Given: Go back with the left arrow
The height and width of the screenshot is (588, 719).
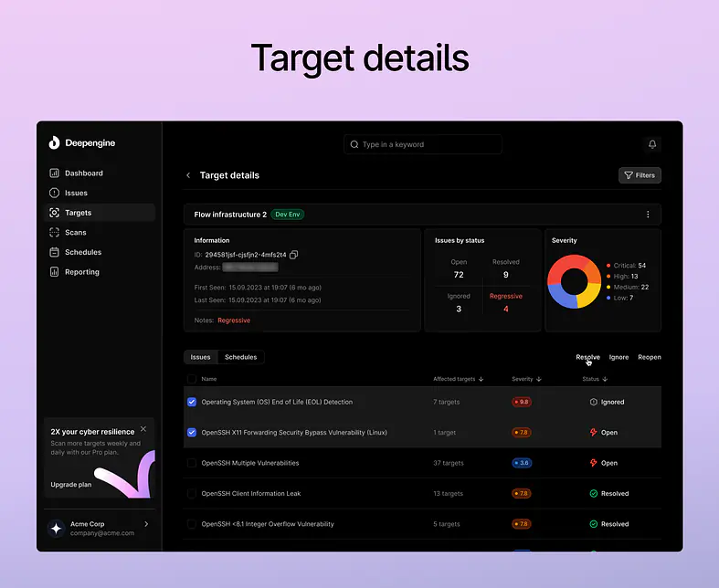Looking at the screenshot, I should (x=188, y=175).
